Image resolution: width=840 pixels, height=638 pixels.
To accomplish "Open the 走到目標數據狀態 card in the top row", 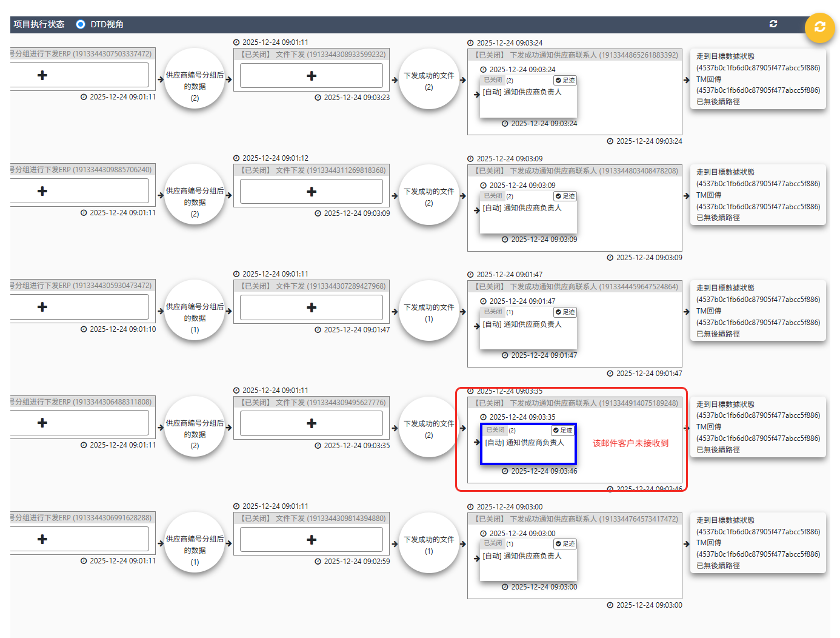I will pyautogui.click(x=758, y=79).
